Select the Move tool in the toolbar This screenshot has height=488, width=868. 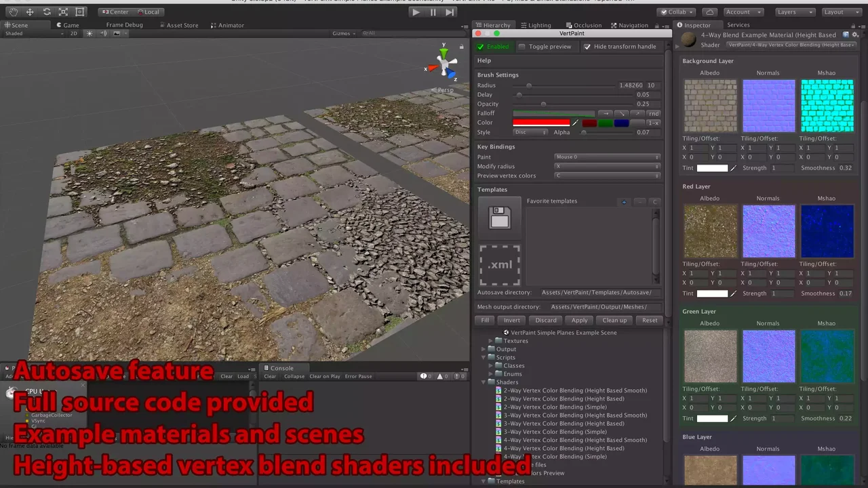(x=30, y=12)
